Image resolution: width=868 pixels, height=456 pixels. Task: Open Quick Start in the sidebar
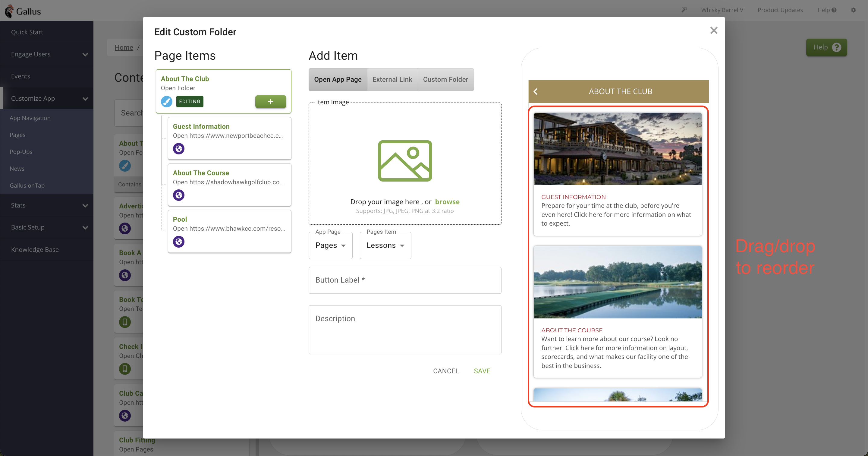(x=47, y=32)
